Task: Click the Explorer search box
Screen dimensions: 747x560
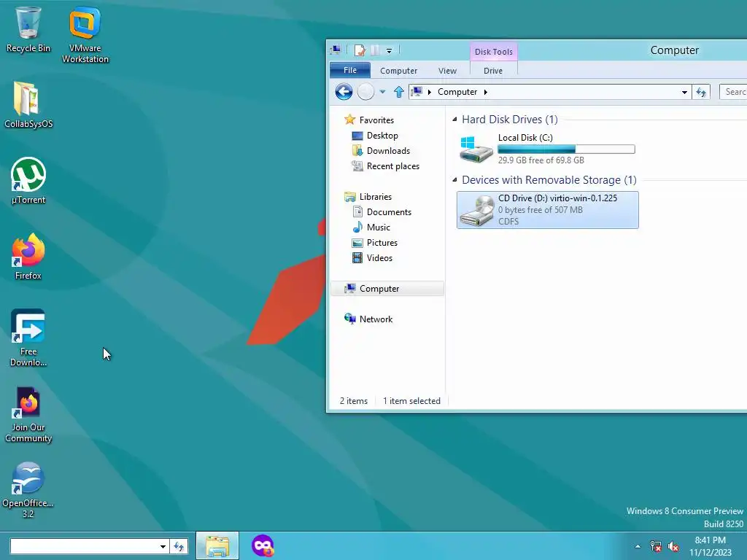Action: tap(732, 92)
